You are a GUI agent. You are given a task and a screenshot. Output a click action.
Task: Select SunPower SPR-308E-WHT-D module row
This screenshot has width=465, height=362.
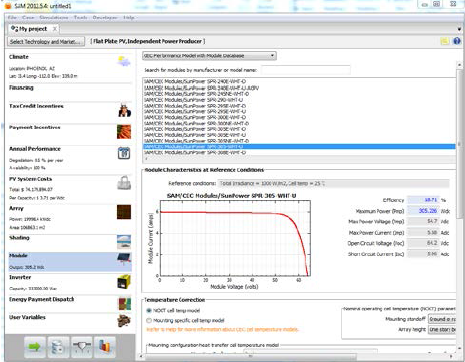[x=195, y=153]
